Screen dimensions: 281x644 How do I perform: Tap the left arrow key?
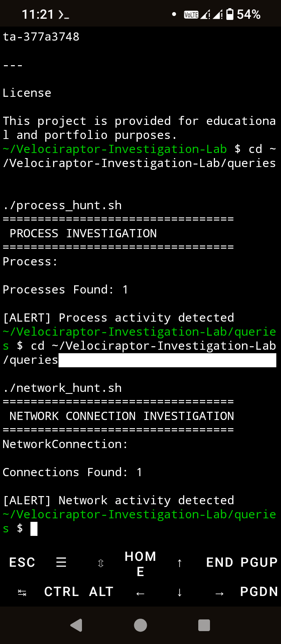[140, 593]
